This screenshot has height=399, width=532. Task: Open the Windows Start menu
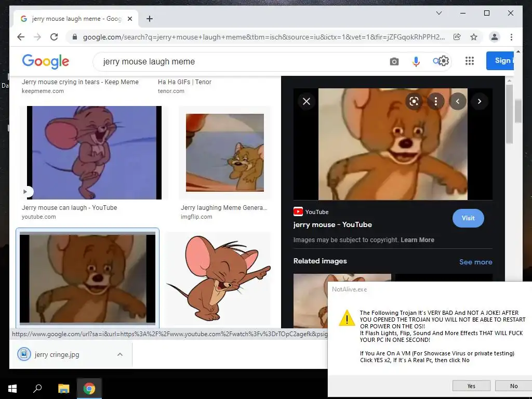pos(12,389)
